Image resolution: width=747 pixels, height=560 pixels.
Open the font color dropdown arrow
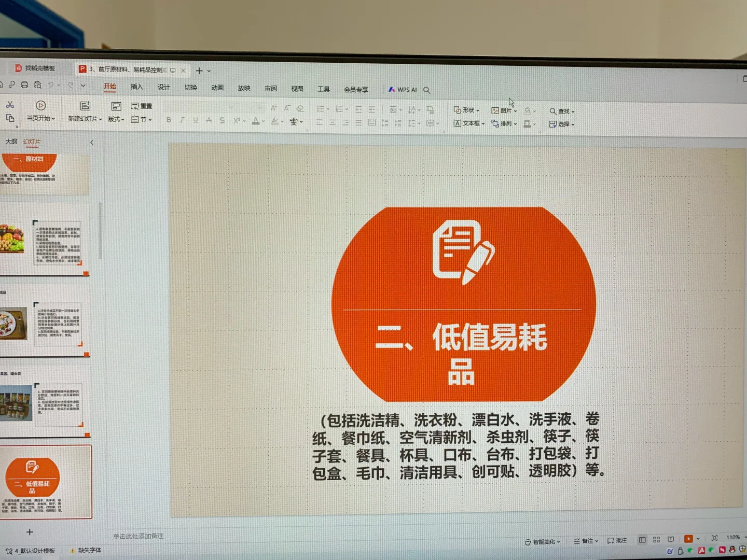(264, 121)
